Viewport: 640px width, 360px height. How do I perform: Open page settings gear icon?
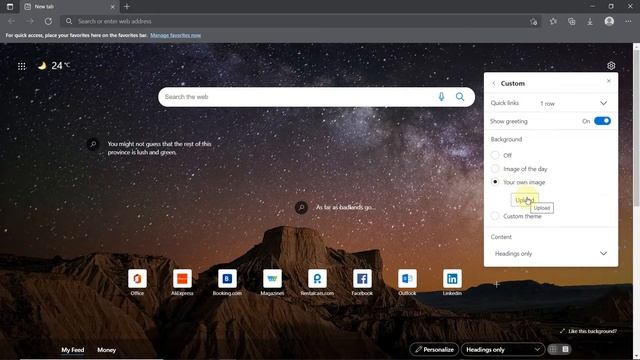tap(611, 66)
